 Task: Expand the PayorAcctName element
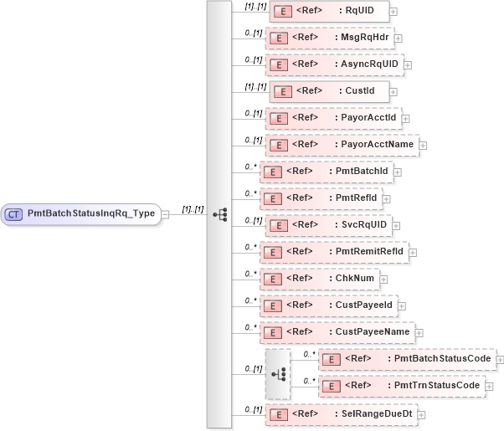point(423,146)
